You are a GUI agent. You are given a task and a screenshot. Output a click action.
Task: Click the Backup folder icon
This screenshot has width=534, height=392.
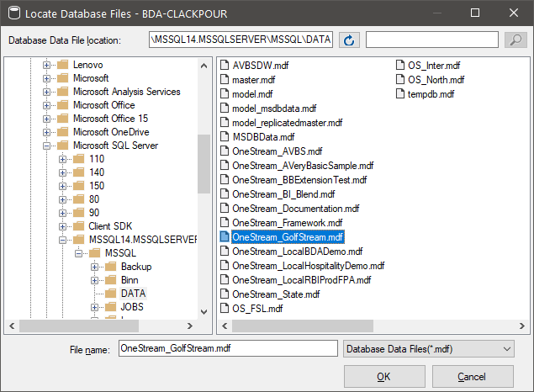click(111, 267)
